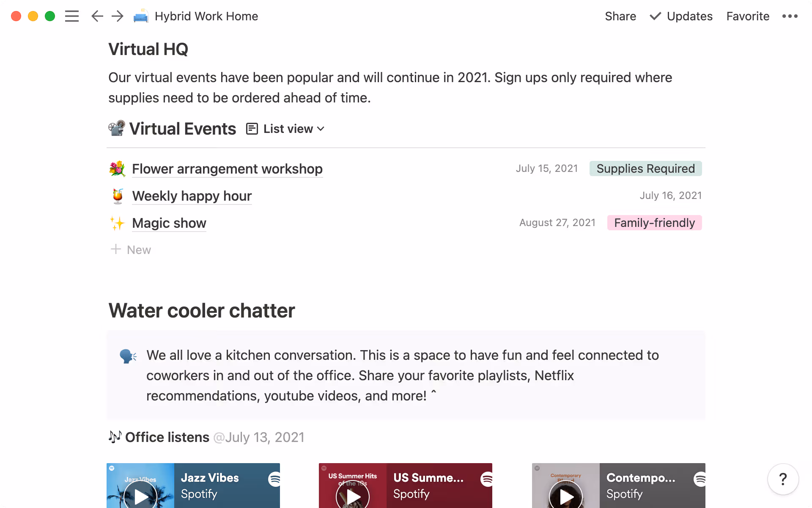
Task: Open the Updates menu
Action: point(681,16)
